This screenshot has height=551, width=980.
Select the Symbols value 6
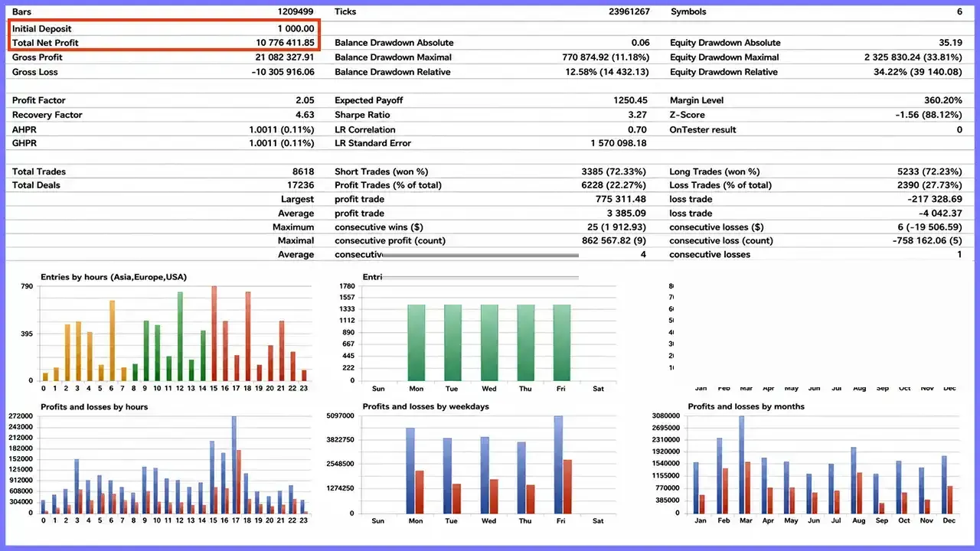point(959,12)
